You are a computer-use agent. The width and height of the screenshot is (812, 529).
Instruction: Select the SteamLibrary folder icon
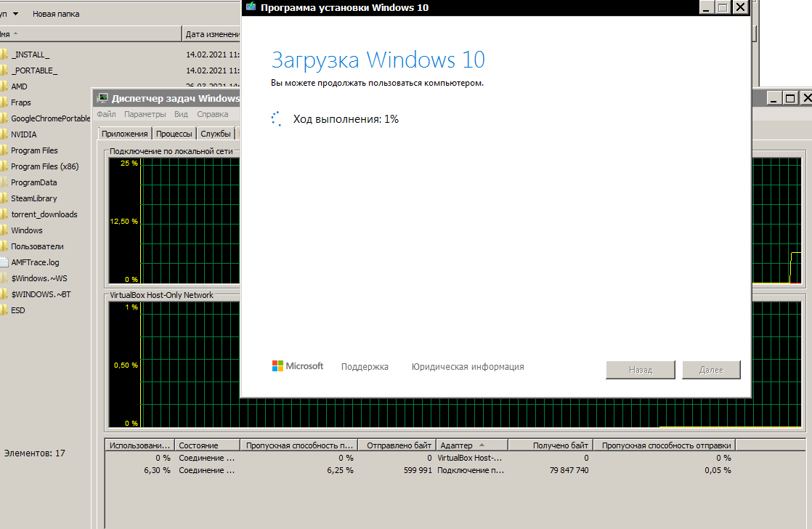click(4, 198)
